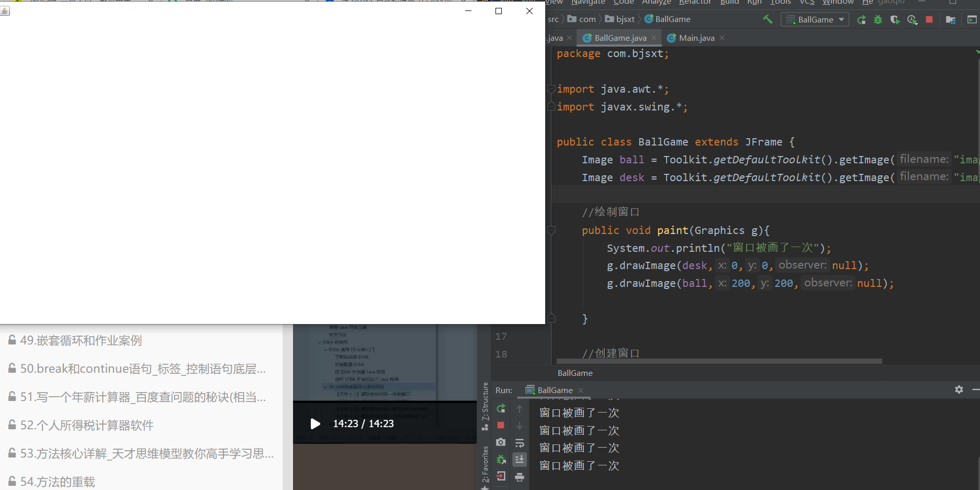
Task: Open the Tools menu
Action: point(780,2)
